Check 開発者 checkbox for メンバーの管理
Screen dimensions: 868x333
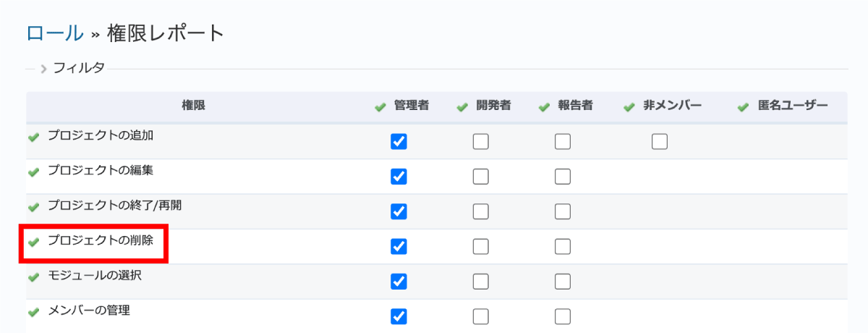click(481, 316)
